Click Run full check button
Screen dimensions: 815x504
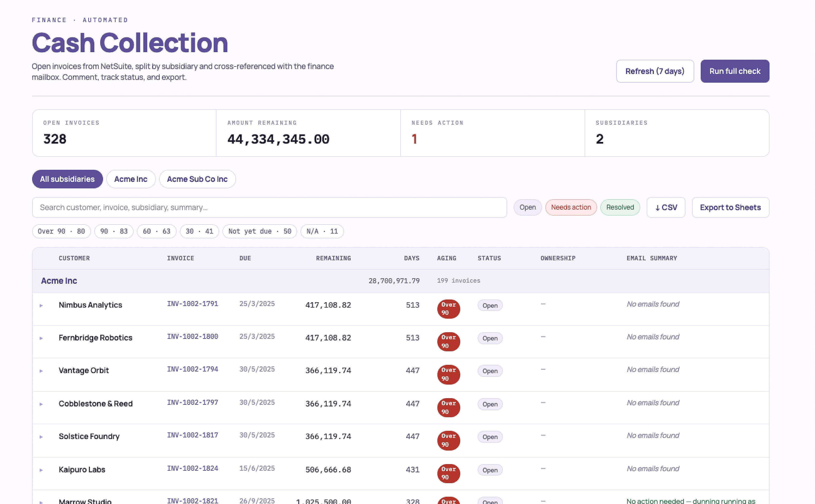tap(735, 71)
